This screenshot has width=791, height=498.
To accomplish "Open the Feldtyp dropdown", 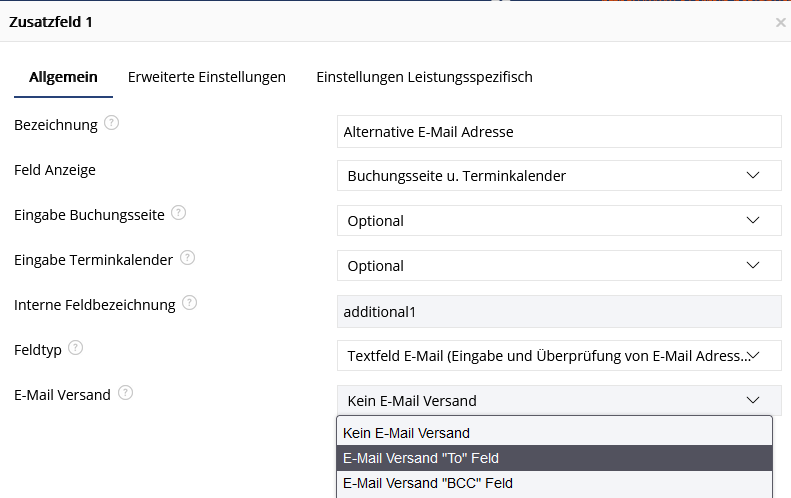I will point(559,356).
